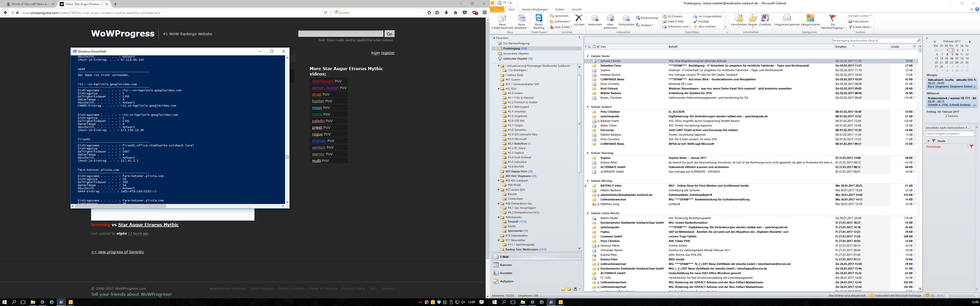Image resolution: width=980 pixels, height=306 pixels.
Task: Check the Homepage task complete box
Action: (x=968, y=147)
